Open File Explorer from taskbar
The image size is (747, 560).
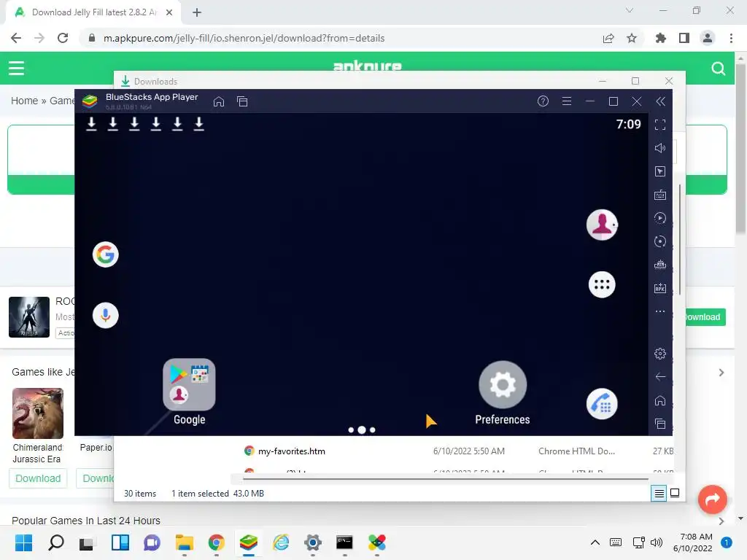(x=185, y=542)
